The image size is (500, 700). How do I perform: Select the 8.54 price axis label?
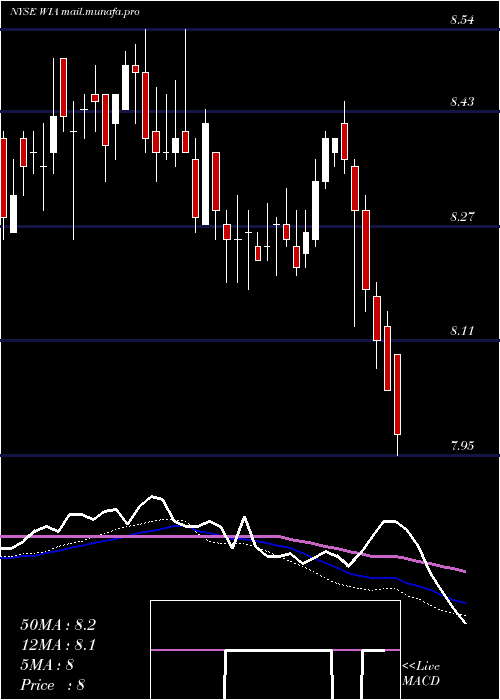click(462, 20)
